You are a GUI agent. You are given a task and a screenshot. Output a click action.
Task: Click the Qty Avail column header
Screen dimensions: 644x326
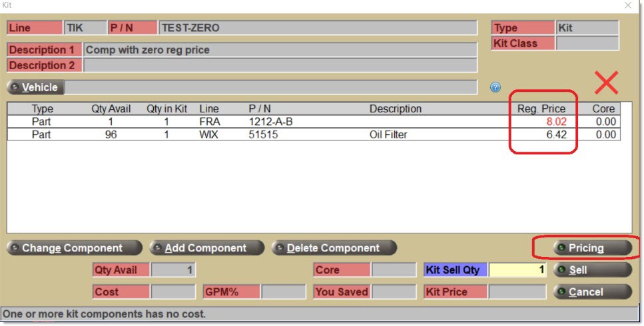point(111,108)
